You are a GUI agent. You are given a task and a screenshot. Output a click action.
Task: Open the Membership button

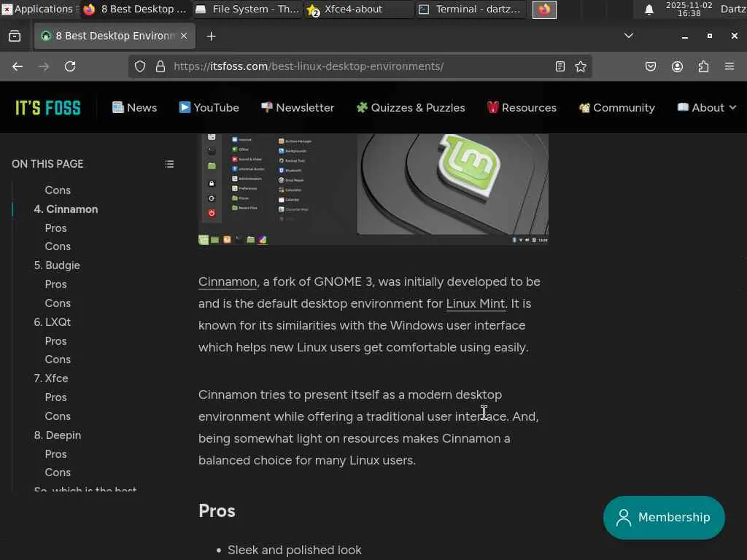pyautogui.click(x=664, y=518)
